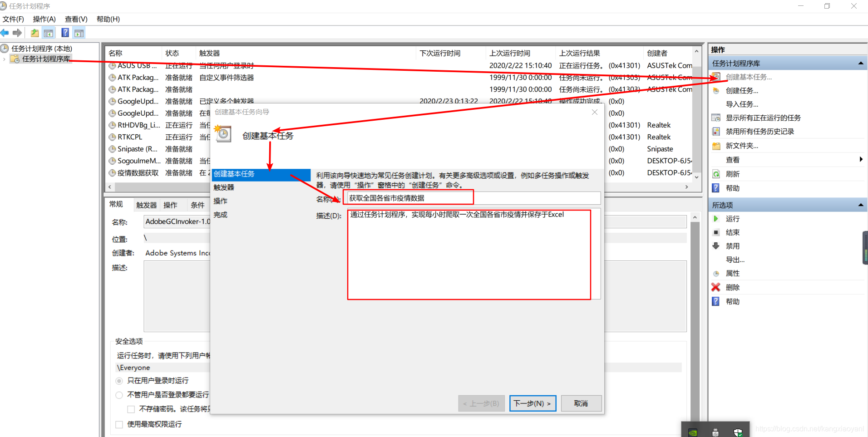Click the blue help toolbar icon

65,33
